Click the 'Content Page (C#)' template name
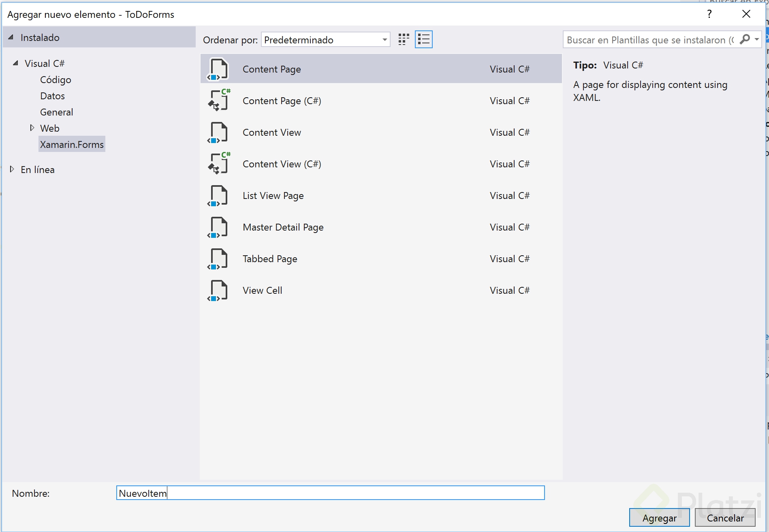769x532 pixels. 282,101
